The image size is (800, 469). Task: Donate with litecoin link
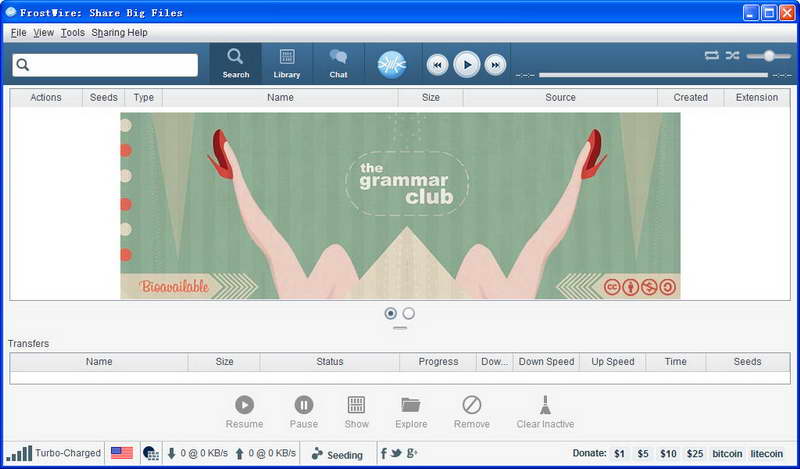point(766,454)
